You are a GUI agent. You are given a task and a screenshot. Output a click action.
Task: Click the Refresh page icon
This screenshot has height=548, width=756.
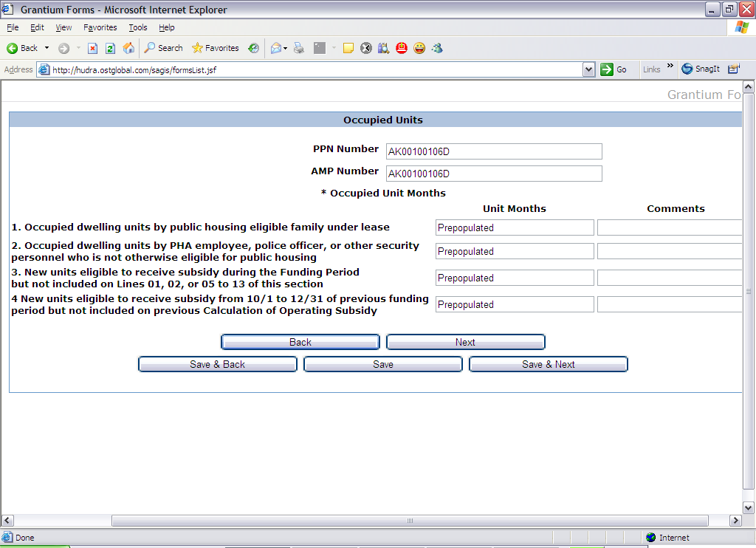[x=111, y=48]
